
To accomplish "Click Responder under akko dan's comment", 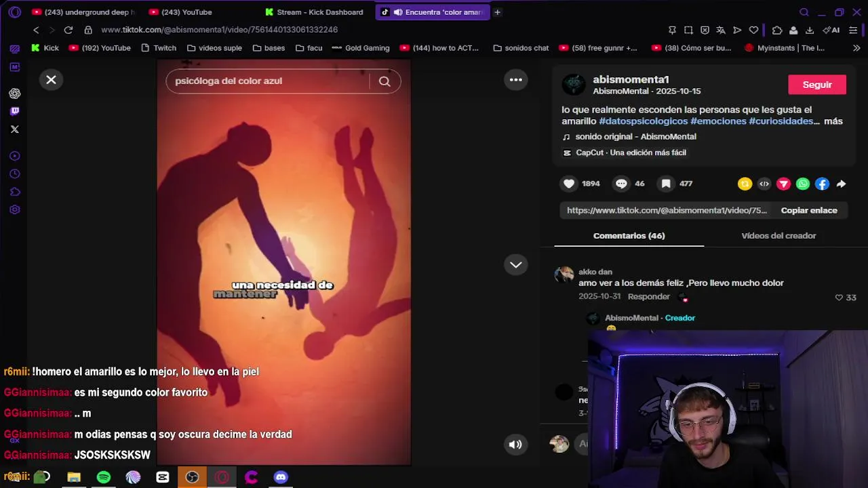I will click(649, 297).
